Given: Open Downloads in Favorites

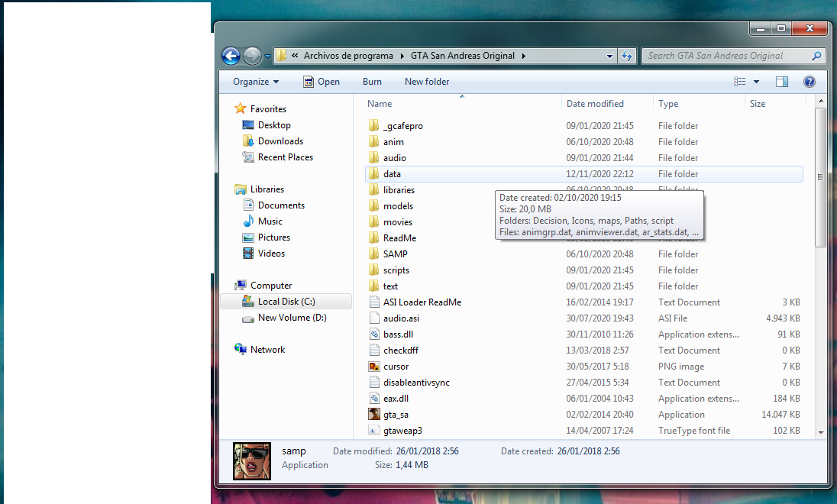Looking at the screenshot, I should pos(280,141).
